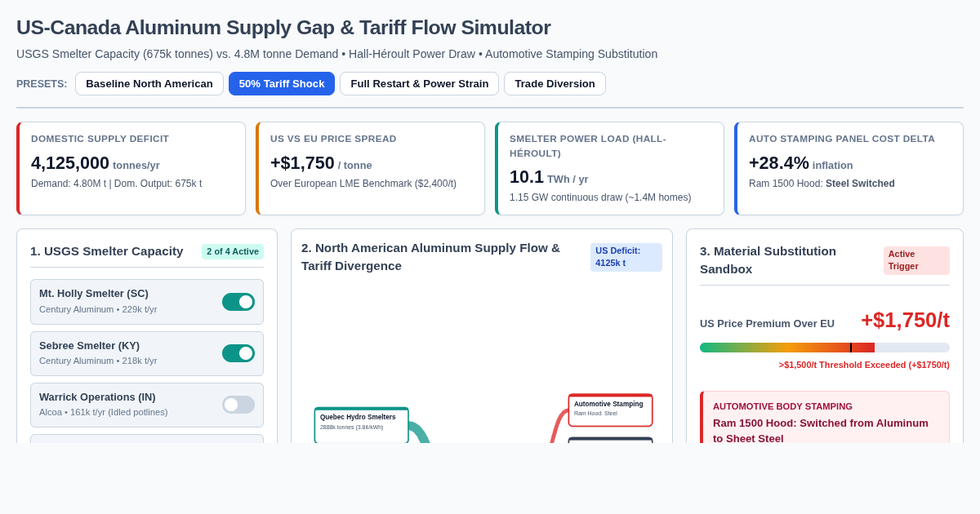The width and height of the screenshot is (980, 514).
Task: Click Ram 1500 Hood Steel Switched text
Action: pos(822,184)
